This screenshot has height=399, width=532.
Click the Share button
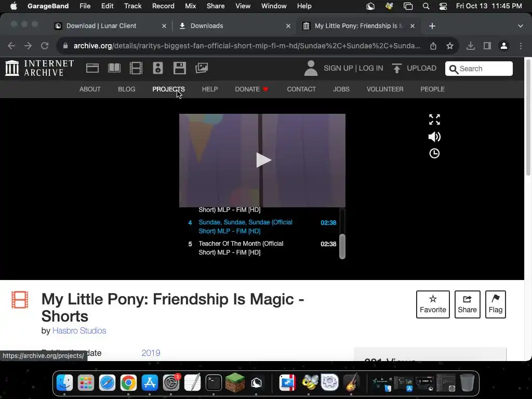(x=467, y=304)
